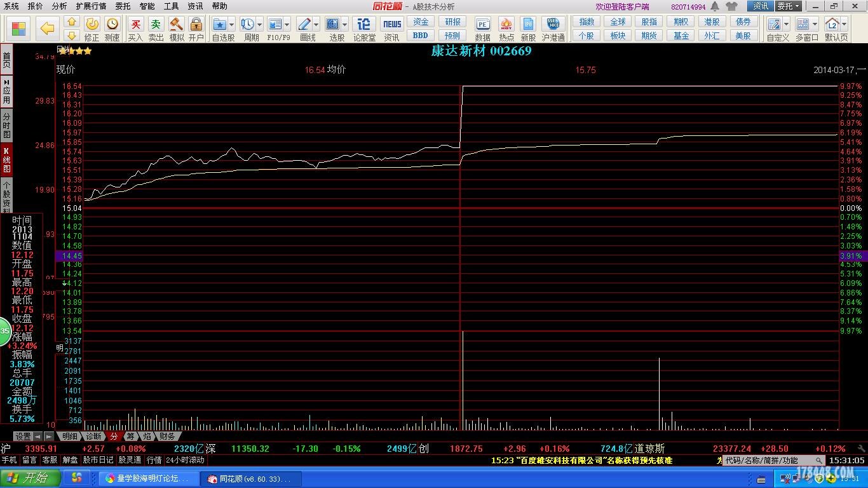Click the 外汇 button
Screen dimensions: 868x488
(712, 36)
